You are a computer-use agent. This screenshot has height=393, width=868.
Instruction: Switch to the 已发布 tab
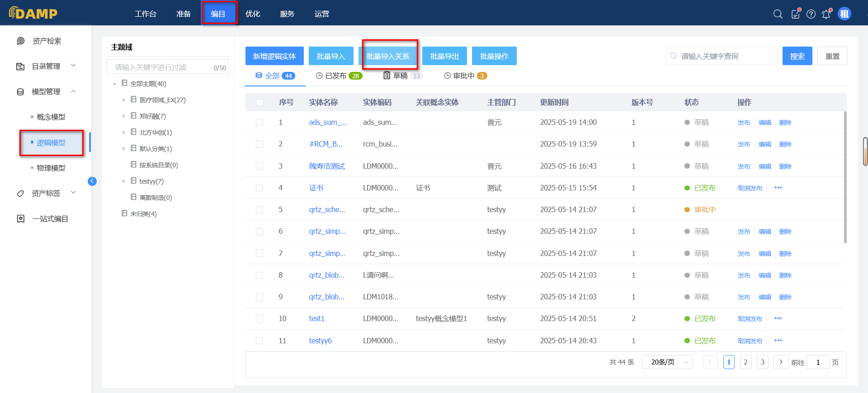pos(339,76)
